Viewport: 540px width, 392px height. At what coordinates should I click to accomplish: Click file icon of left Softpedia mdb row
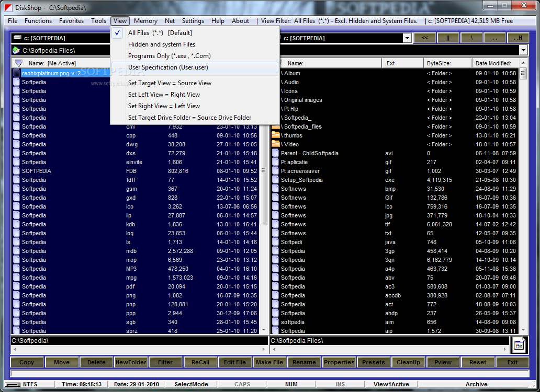[16, 251]
